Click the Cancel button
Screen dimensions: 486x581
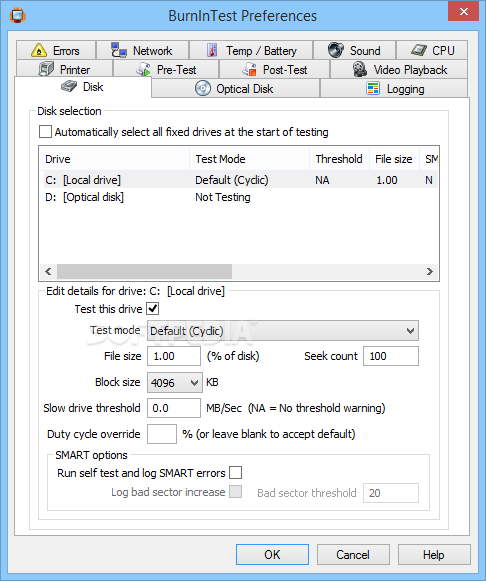click(353, 554)
